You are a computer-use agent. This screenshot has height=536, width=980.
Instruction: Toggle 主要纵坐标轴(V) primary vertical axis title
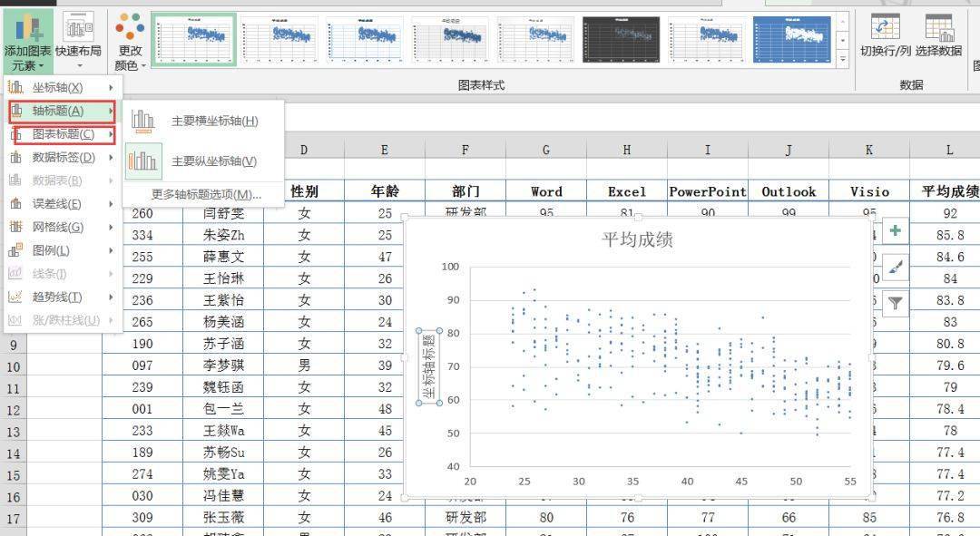click(x=214, y=161)
